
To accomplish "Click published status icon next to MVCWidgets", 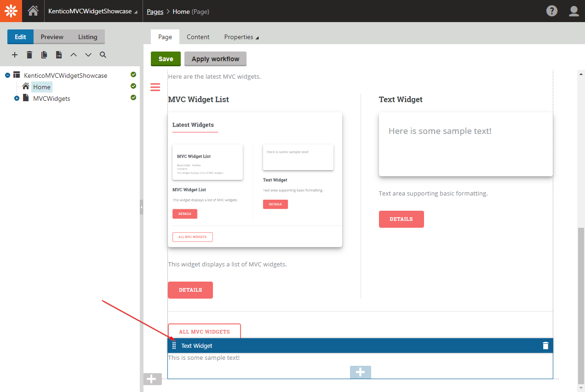I will pos(133,98).
